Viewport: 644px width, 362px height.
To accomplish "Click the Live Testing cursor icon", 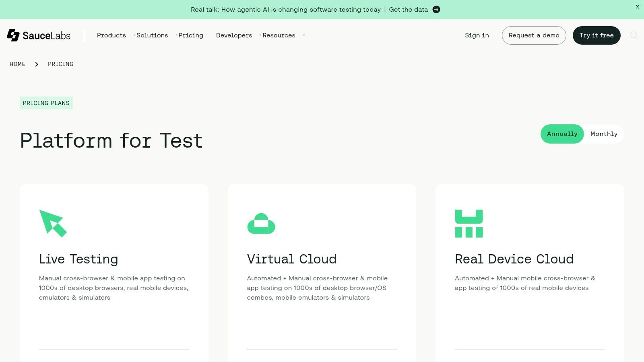I will click(53, 224).
